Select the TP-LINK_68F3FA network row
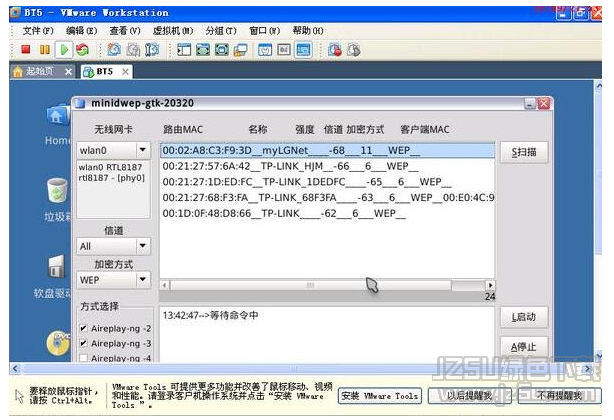Screen dimensions: 614x420 tap(327, 198)
